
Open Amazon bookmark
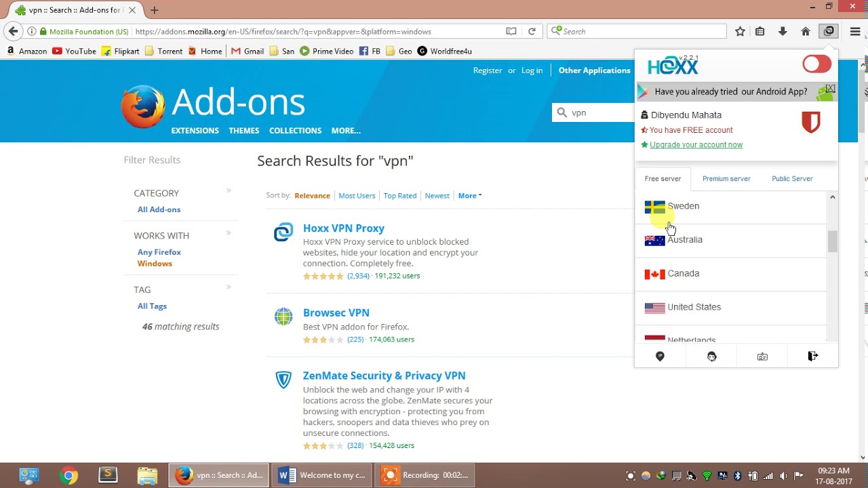[x=26, y=51]
